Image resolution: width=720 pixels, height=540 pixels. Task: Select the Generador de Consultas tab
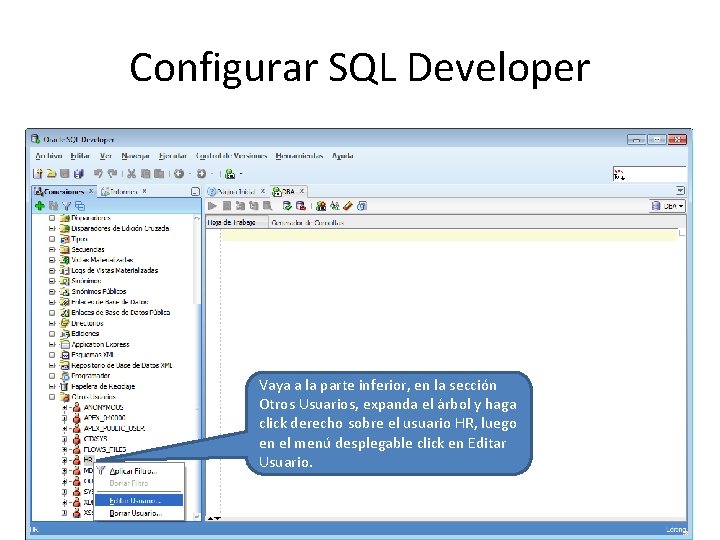click(x=307, y=223)
